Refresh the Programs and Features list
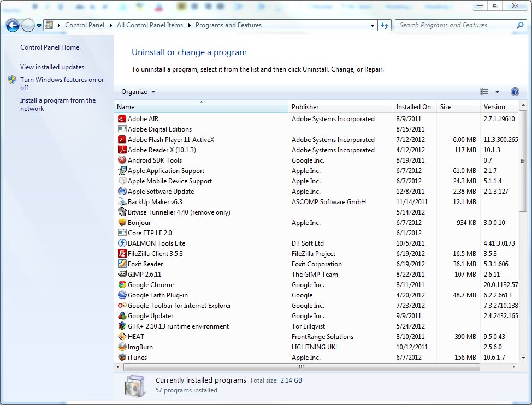This screenshot has width=532, height=405. pyautogui.click(x=385, y=25)
